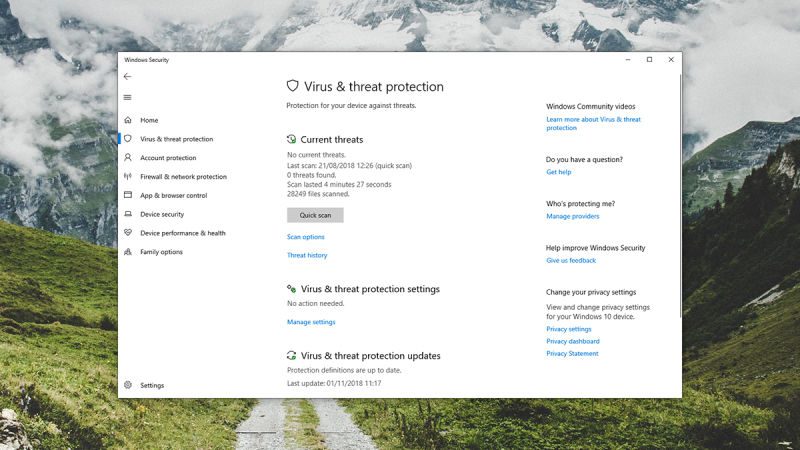Click the Firewall & network antenna icon
Screen dimensions: 800x450
[x=128, y=176]
